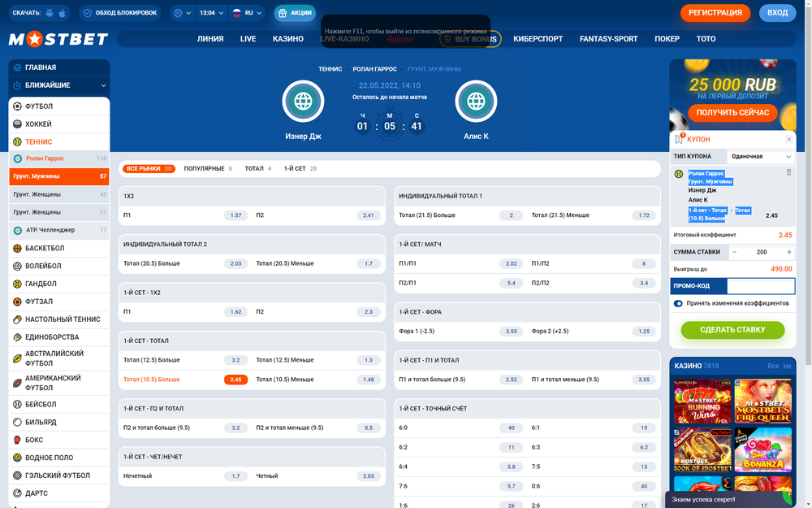Open АТР. Челленджер sidebar row
Image resolution: width=812 pixels, height=508 pixels.
(59, 230)
